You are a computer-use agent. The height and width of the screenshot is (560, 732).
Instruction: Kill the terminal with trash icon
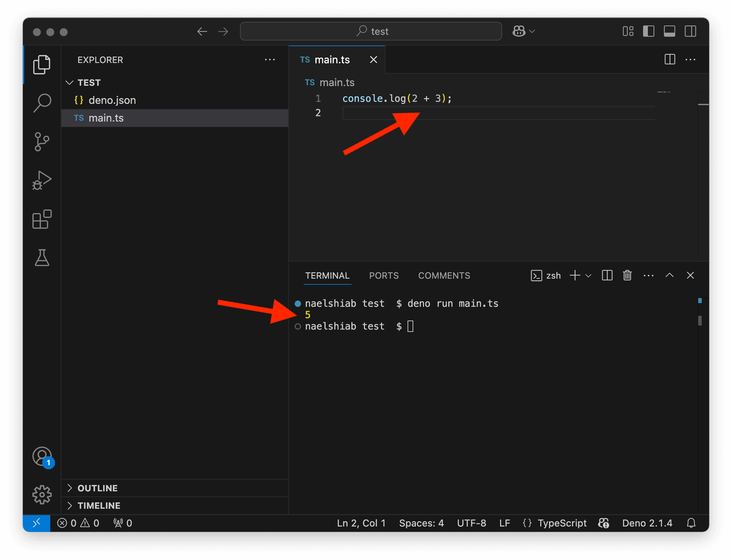click(x=627, y=276)
